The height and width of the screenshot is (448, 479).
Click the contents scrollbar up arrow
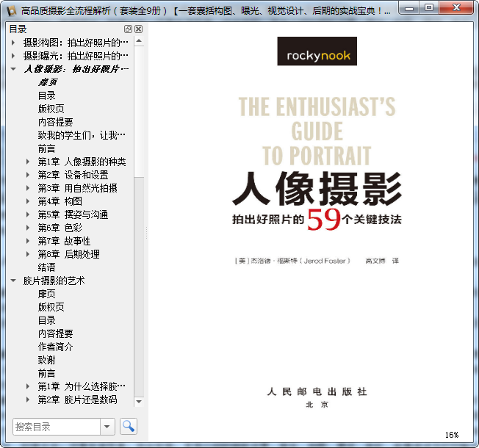pos(139,41)
